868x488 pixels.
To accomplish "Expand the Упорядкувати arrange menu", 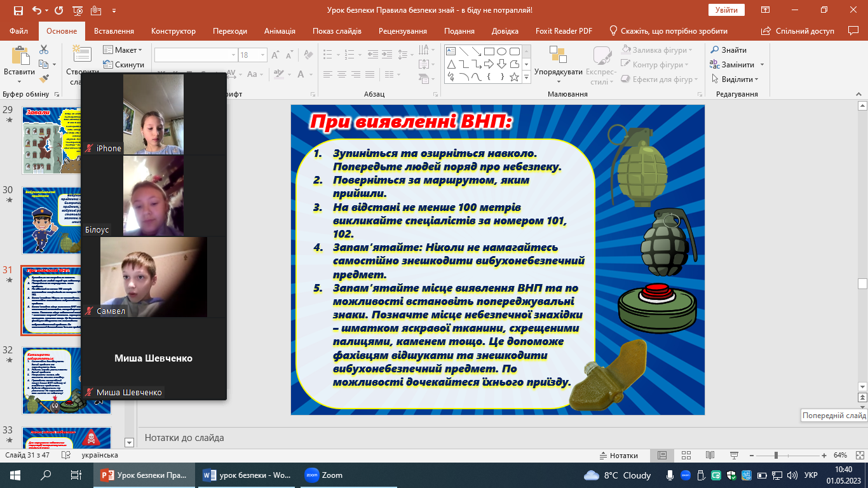I will (x=558, y=72).
